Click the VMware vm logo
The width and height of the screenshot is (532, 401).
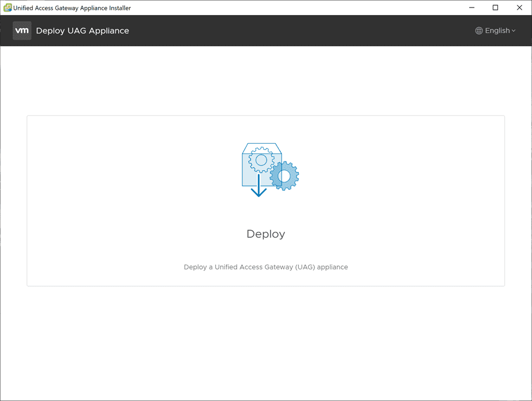pyautogui.click(x=22, y=31)
